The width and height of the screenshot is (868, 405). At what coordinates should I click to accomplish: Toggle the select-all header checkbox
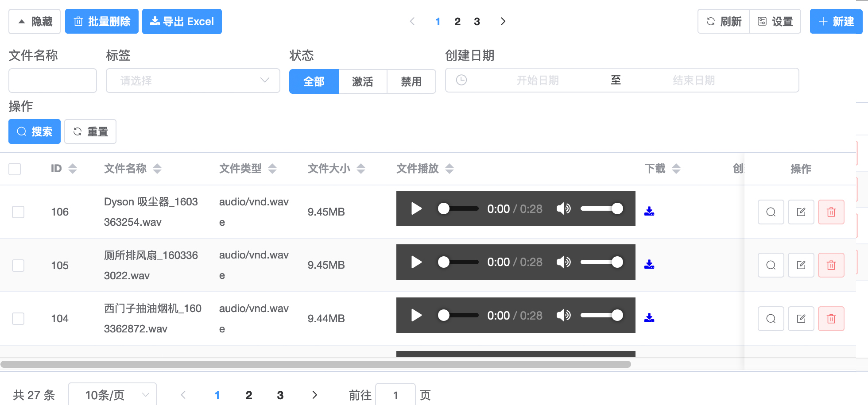pyautogui.click(x=15, y=169)
